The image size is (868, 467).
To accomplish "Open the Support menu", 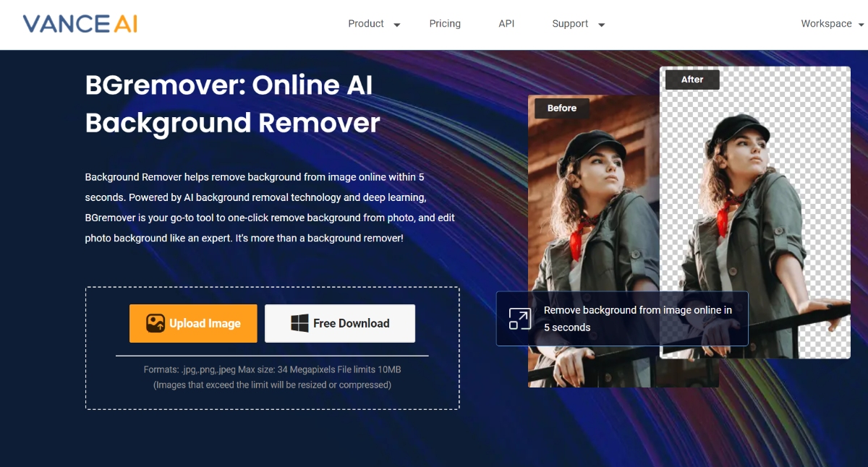I will coord(570,24).
